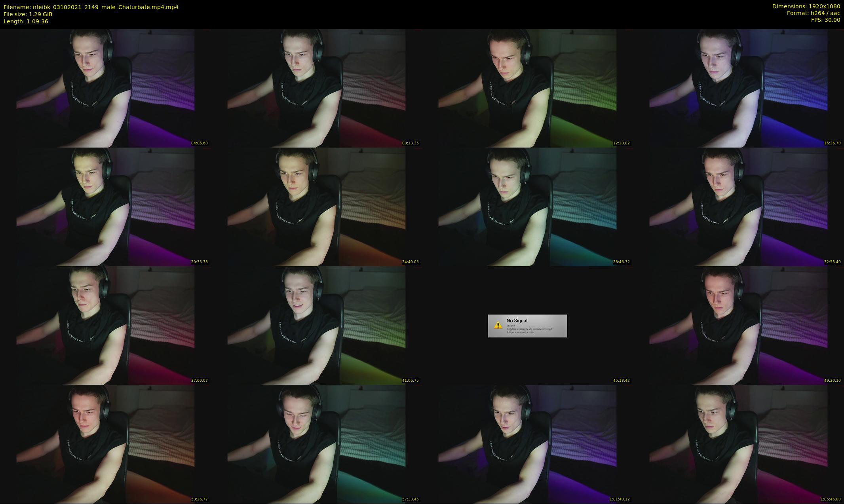The image size is (844, 504).
Task: Click the 'File size: 1.29 GiB' text
Action: [x=28, y=14]
